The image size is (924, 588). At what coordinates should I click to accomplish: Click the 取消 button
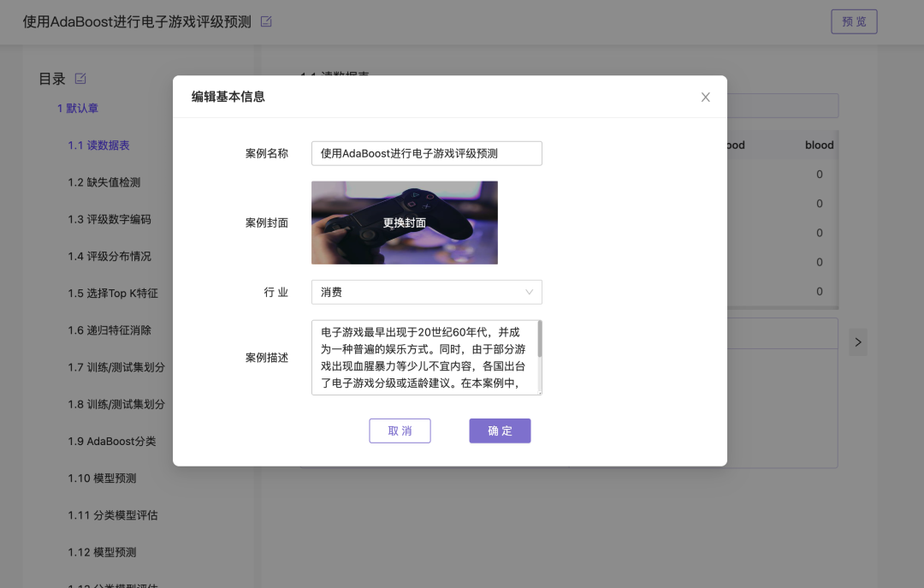[x=400, y=431]
